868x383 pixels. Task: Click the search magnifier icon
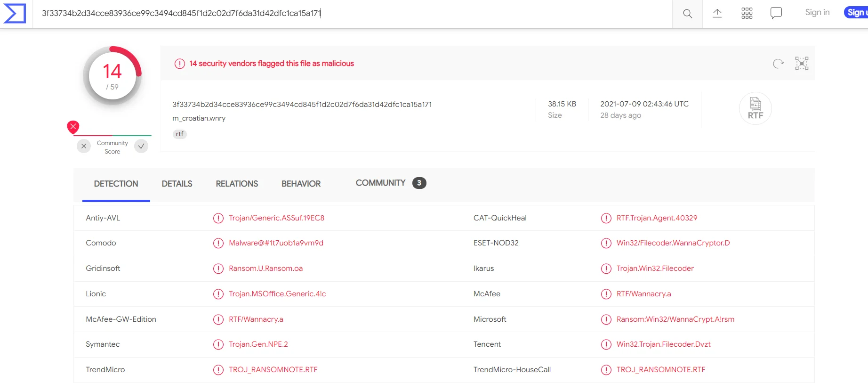pos(687,14)
